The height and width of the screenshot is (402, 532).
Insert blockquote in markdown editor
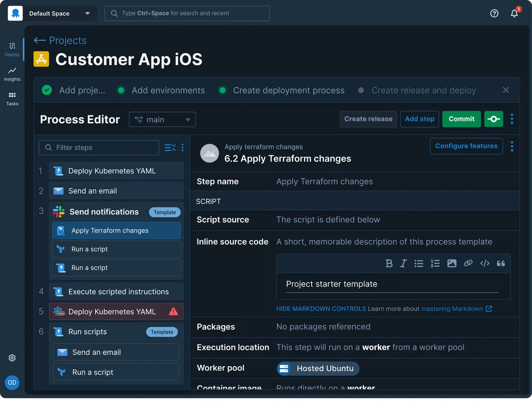[x=501, y=263]
